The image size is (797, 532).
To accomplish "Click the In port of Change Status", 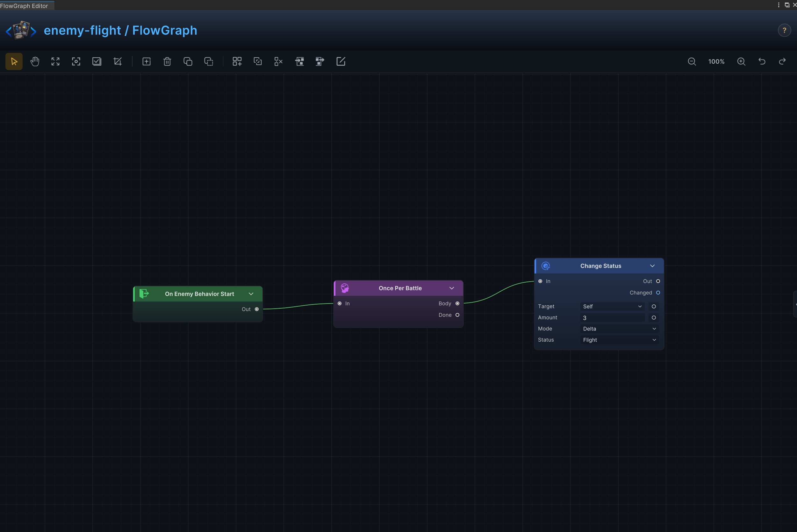I will coord(540,281).
